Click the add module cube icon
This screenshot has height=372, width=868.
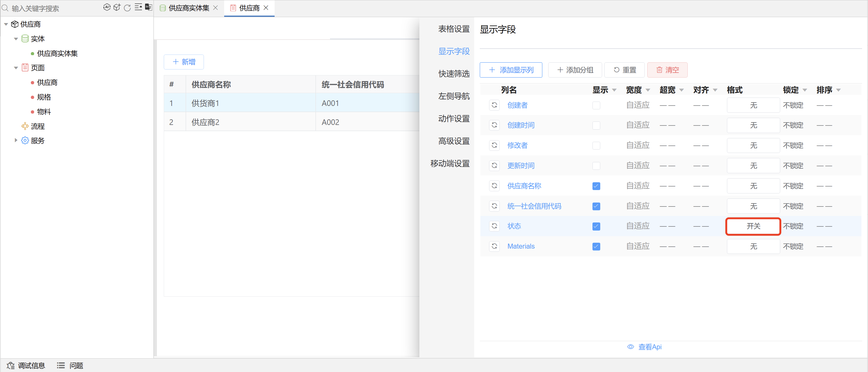coord(117,7)
